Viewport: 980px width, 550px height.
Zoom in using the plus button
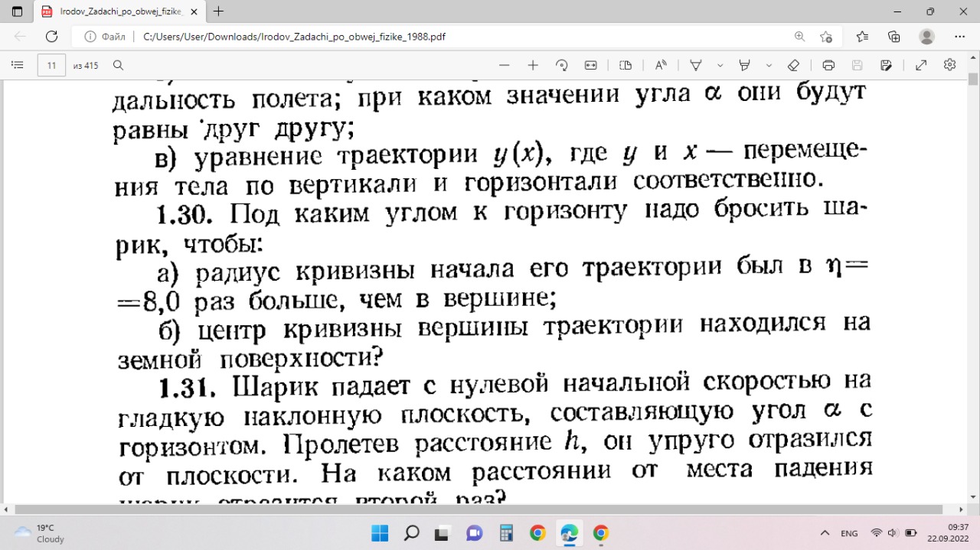533,65
